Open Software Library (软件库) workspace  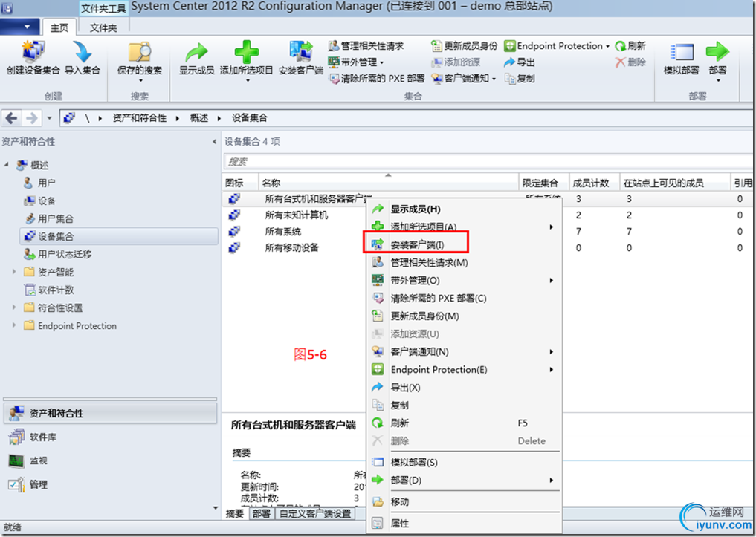(111, 437)
